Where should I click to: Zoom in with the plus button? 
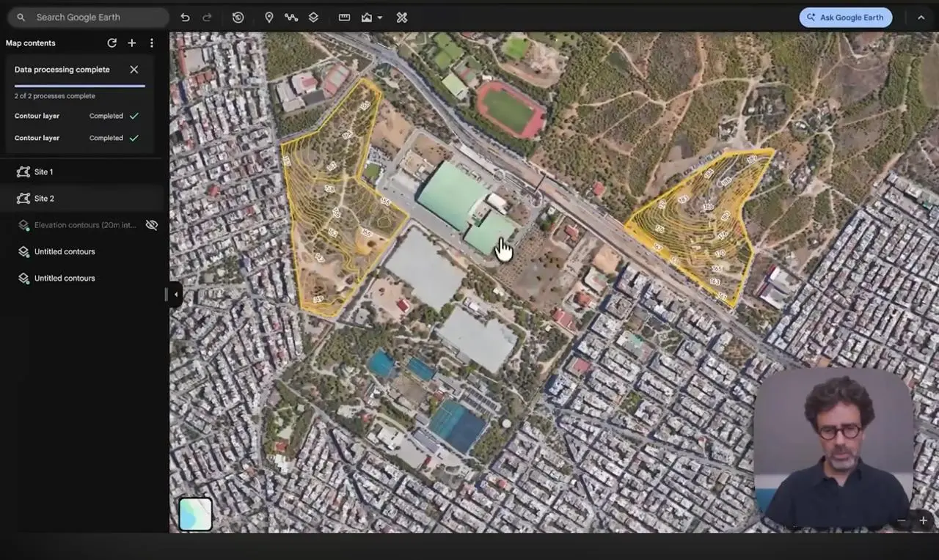[x=923, y=520]
